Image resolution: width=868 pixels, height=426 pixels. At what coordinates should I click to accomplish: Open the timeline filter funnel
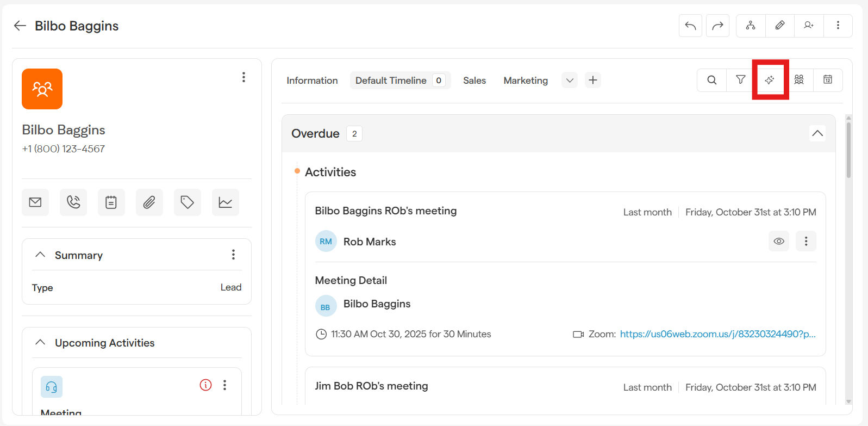tap(740, 80)
